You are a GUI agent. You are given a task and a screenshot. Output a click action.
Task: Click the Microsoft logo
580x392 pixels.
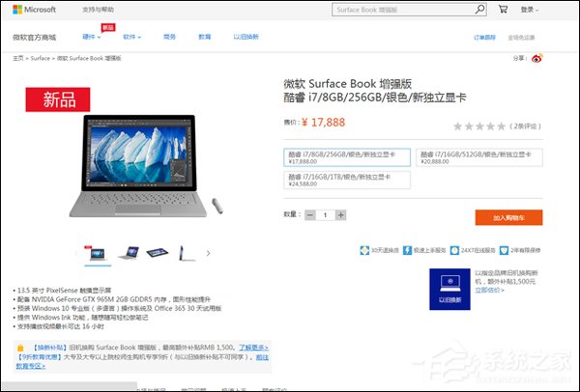click(34, 10)
